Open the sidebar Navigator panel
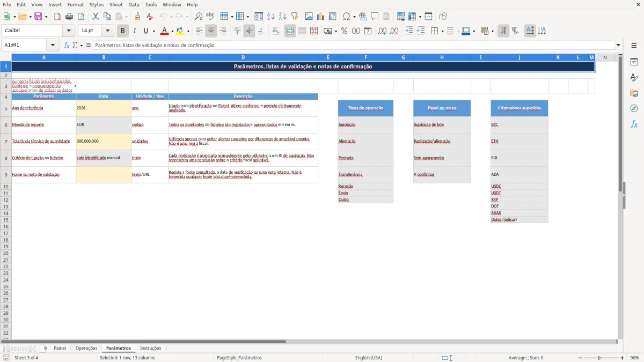Screen dimensions: 644x362 pyautogui.click(x=634, y=108)
